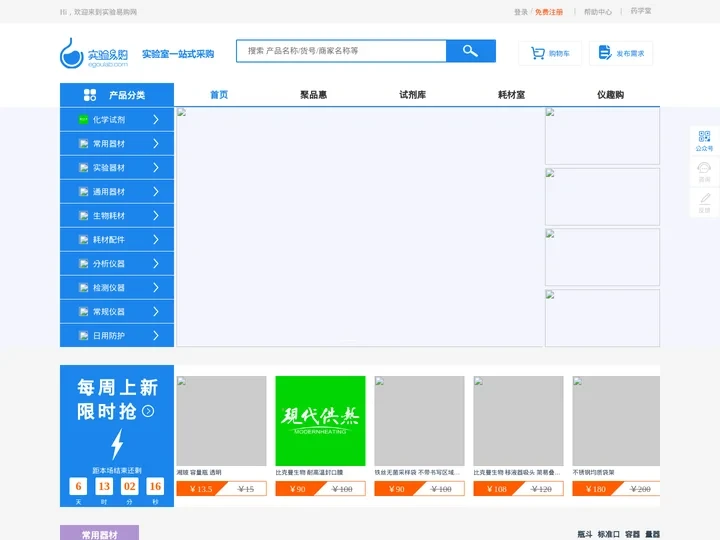
Task: Click the large main banner image
Action: tap(360, 227)
